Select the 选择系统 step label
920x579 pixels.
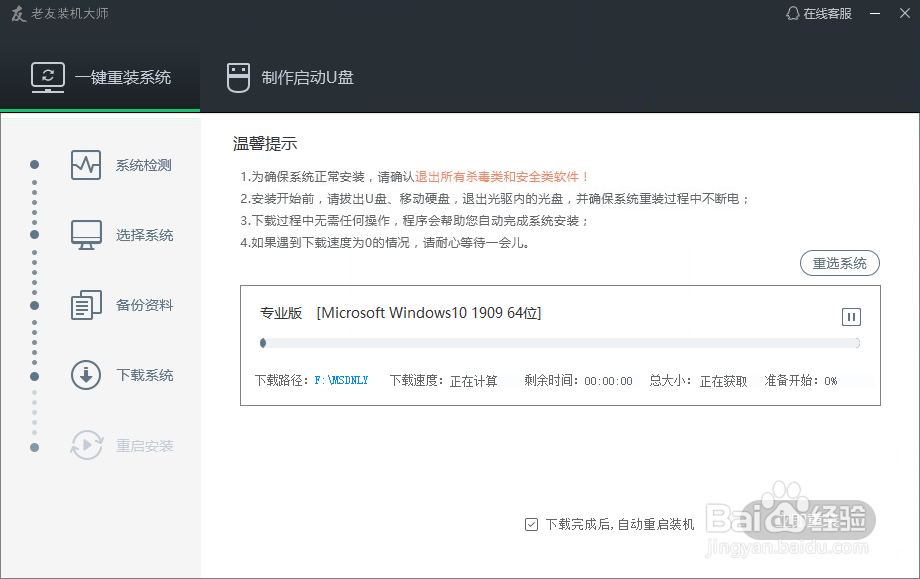pos(144,235)
